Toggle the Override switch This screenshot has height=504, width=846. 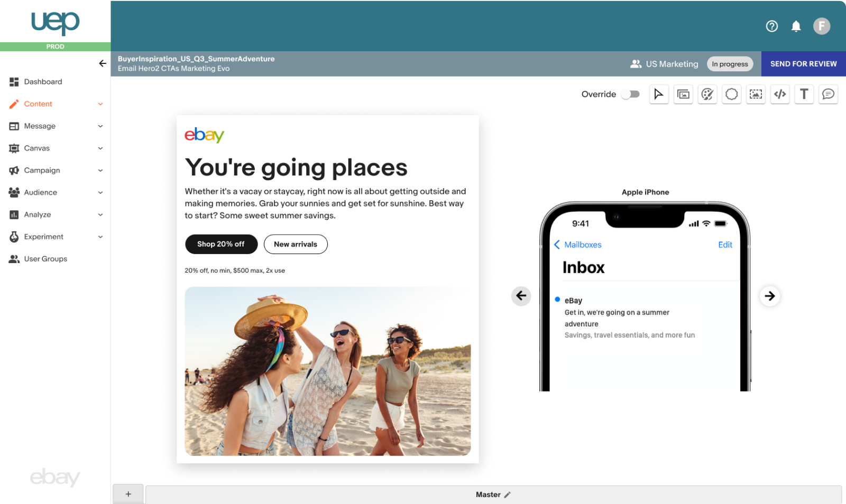pos(630,94)
